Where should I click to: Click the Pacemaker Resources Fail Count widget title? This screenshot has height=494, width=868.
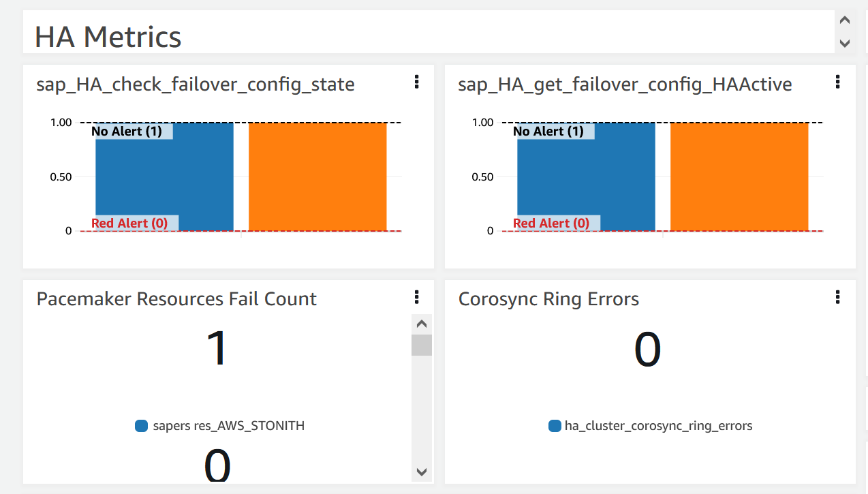[176, 298]
